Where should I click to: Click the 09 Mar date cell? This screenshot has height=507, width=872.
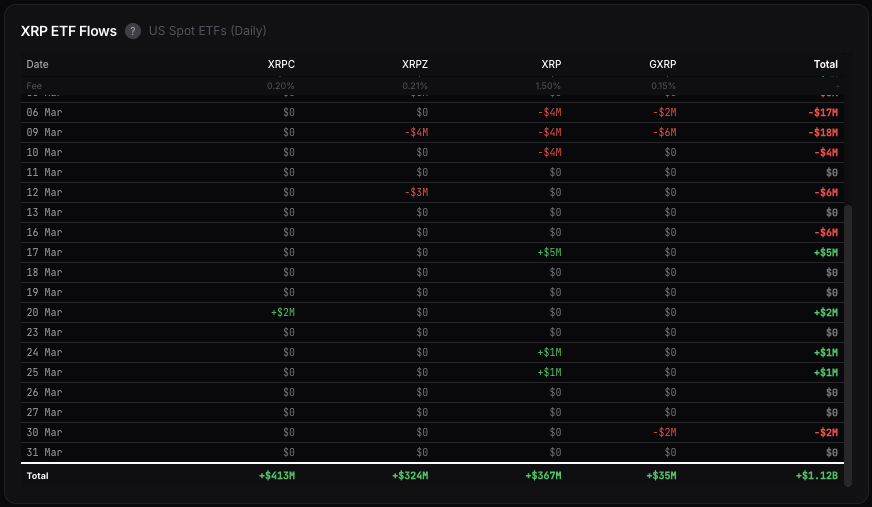[44, 132]
